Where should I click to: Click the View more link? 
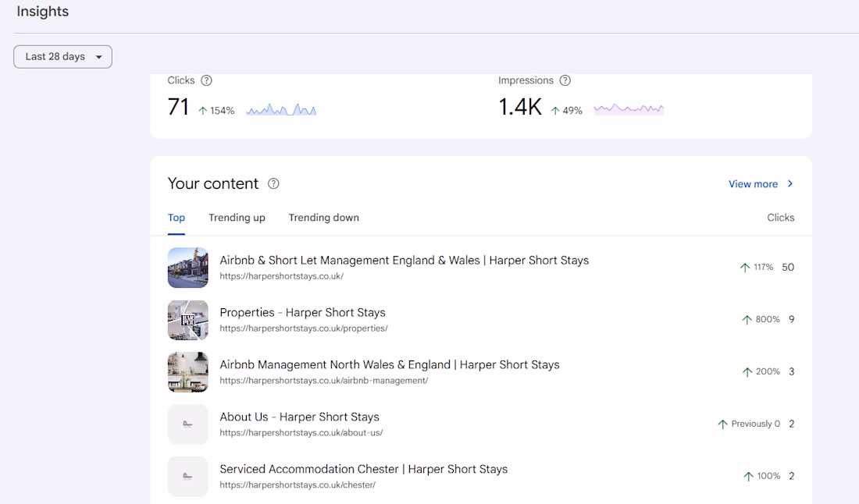[754, 184]
